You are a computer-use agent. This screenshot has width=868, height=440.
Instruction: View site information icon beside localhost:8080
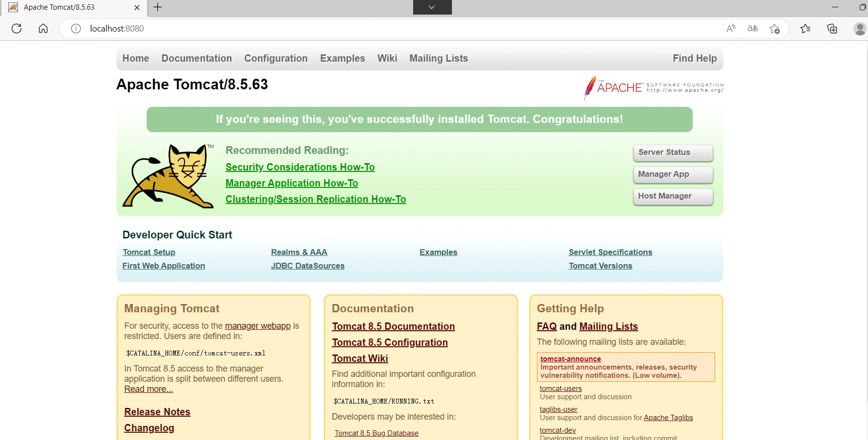(76, 29)
